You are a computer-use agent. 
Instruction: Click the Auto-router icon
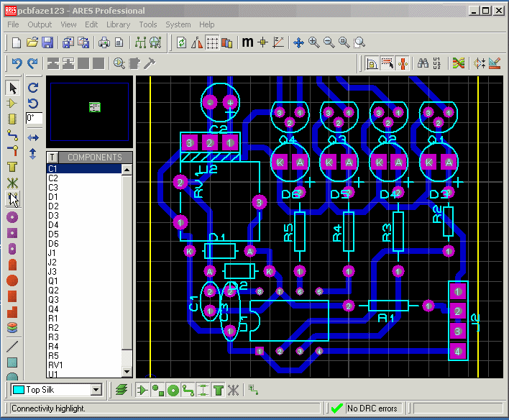point(459,63)
